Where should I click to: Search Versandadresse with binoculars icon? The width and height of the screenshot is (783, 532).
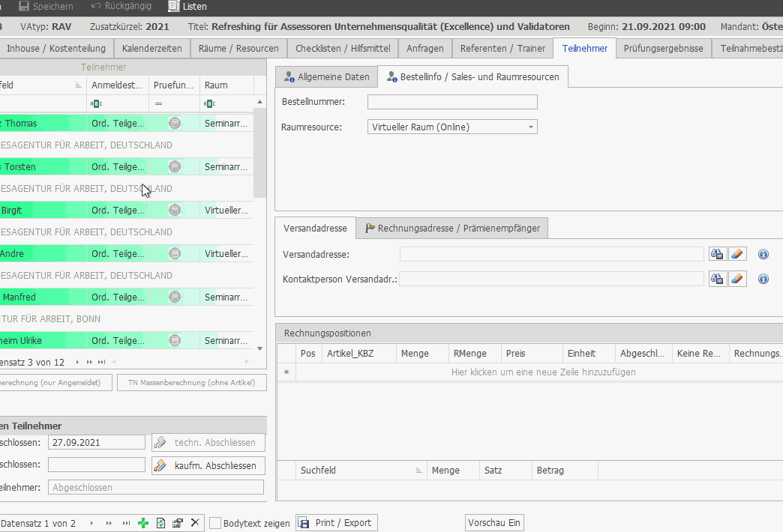tap(717, 254)
